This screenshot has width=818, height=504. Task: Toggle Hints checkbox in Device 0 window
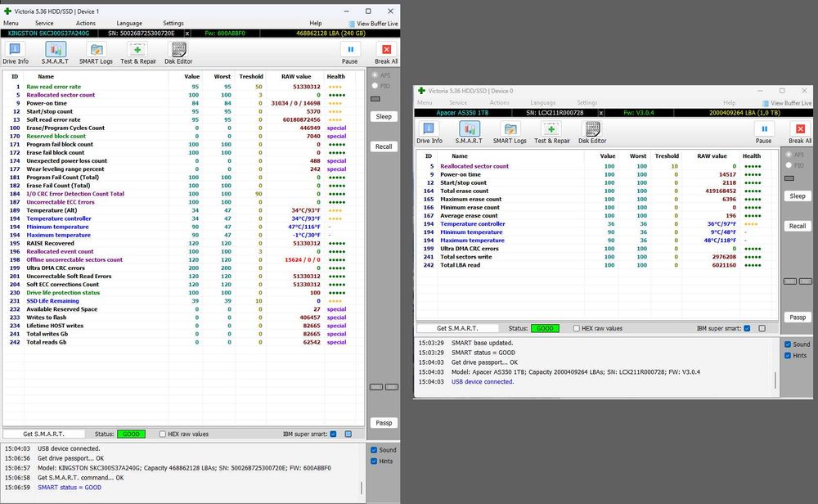coord(788,355)
